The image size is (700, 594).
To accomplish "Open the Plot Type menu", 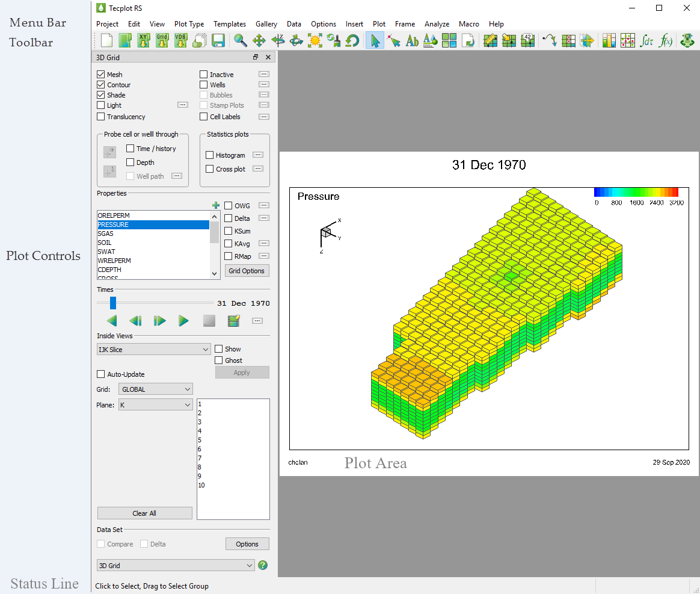I will click(189, 24).
